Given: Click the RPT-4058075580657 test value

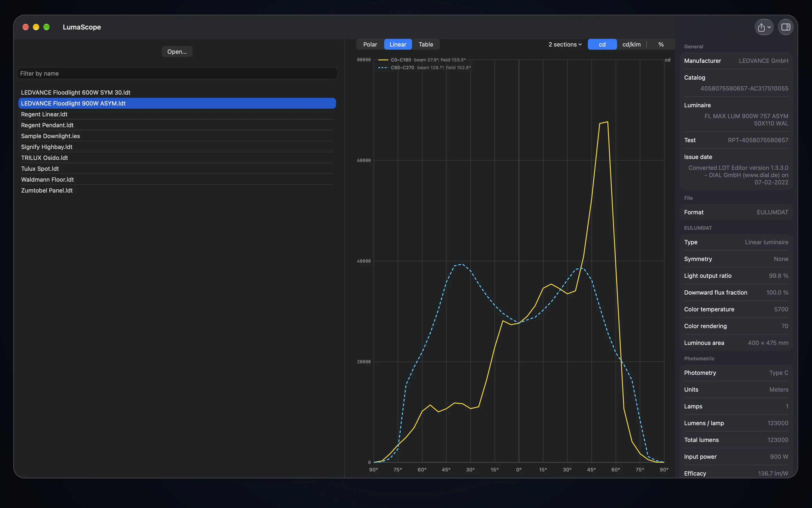Looking at the screenshot, I should [x=758, y=140].
